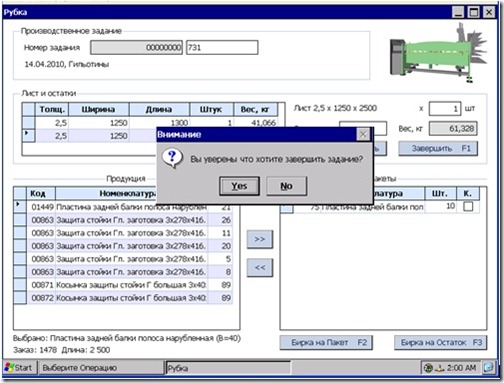
Task: Select the Рубка taskbar item
Action: coord(228,368)
